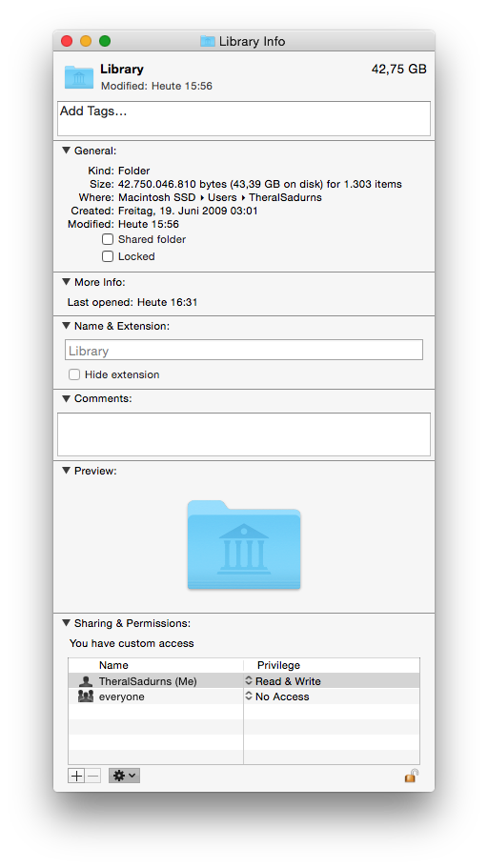Click inside the Comments text box
Screen dimensions: 488x868
(x=244, y=434)
